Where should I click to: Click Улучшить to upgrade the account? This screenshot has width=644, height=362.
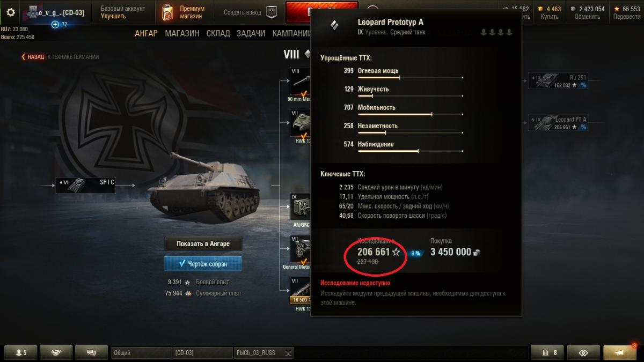pos(113,16)
